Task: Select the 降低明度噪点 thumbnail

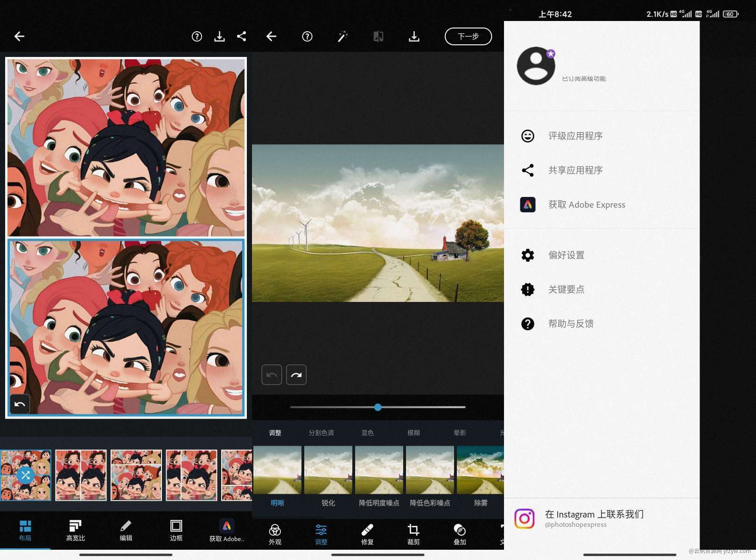Action: pyautogui.click(x=379, y=470)
